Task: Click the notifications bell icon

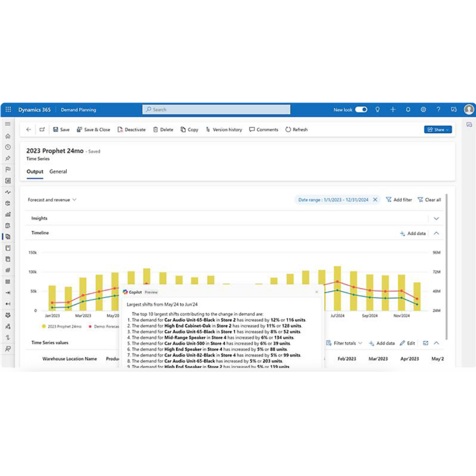Action: [x=408, y=109]
